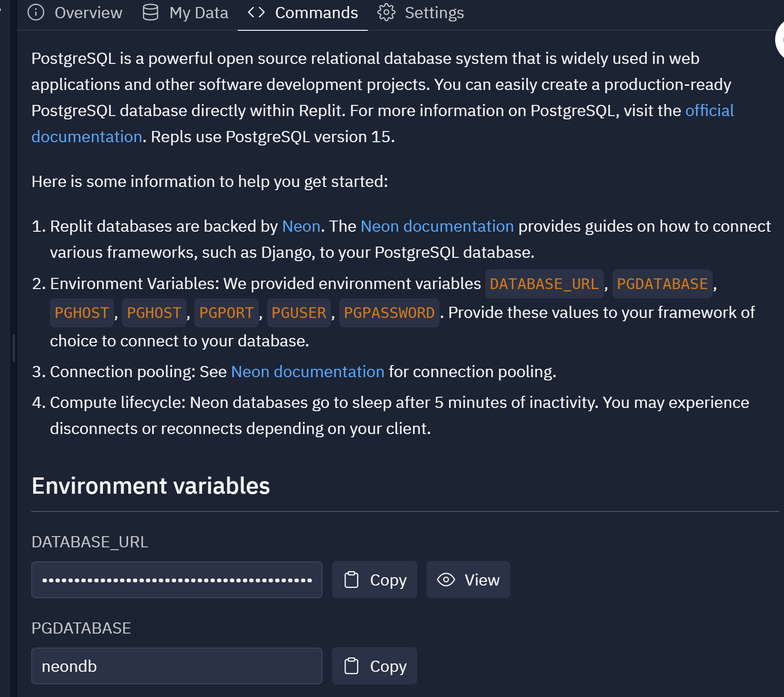
Task: Click the neondb PGDATABASE field
Action: point(177,666)
